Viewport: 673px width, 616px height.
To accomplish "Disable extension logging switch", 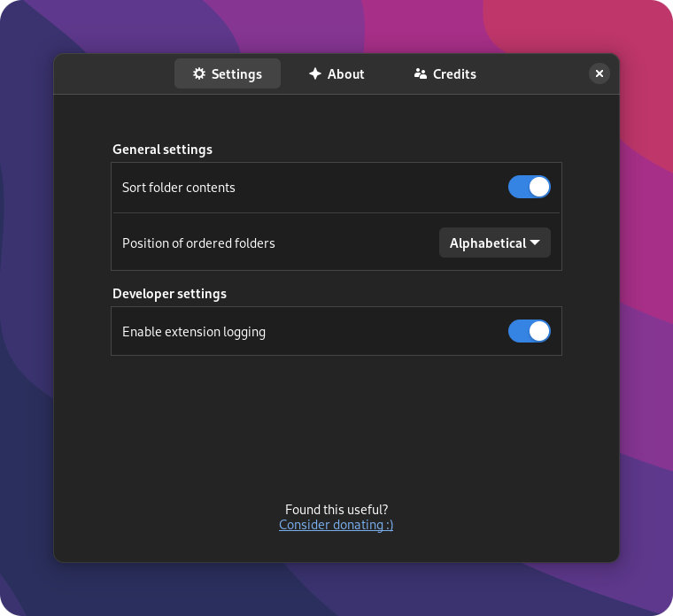I will 530,331.
